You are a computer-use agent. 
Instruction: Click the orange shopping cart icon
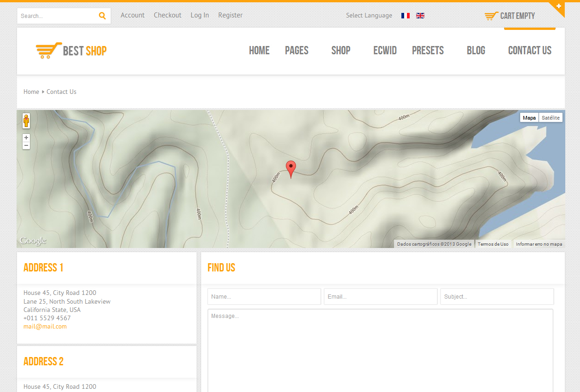[x=491, y=16]
